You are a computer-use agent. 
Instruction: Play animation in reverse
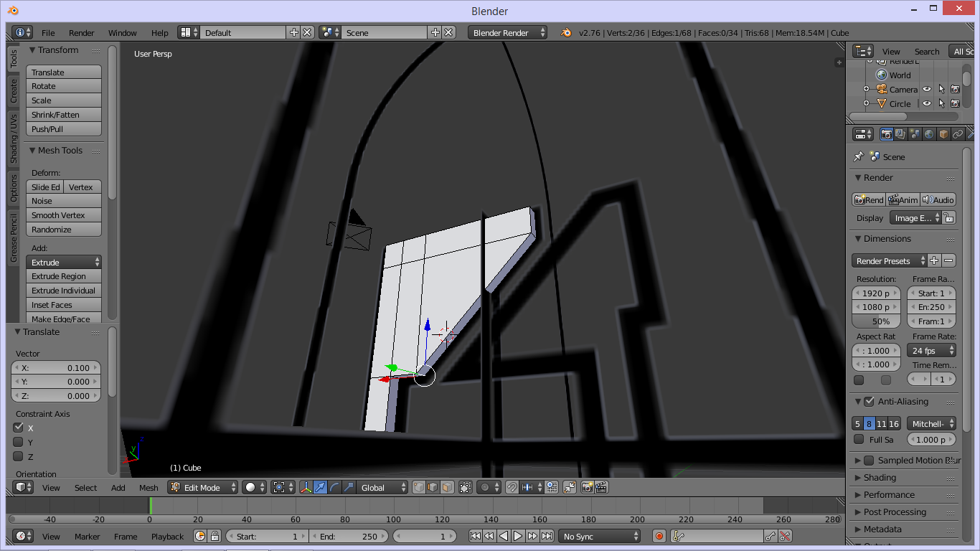pyautogui.click(x=504, y=536)
